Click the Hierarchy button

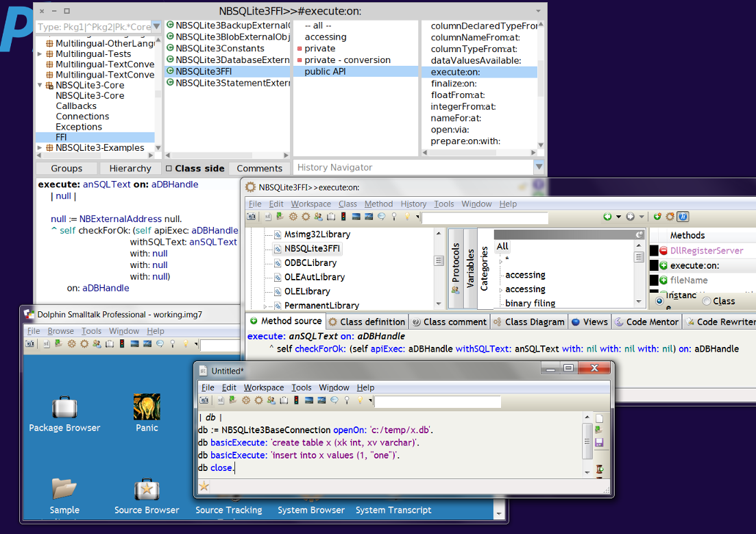coord(130,169)
